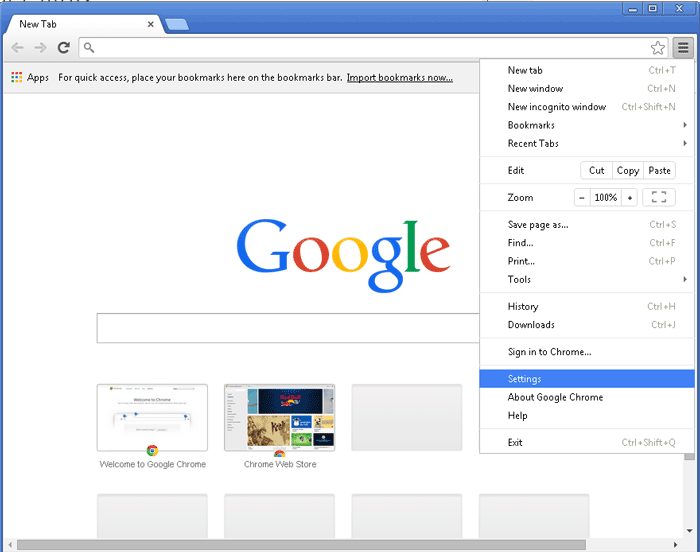Expand the Bookmarks submenu
700x552 pixels.
click(587, 125)
